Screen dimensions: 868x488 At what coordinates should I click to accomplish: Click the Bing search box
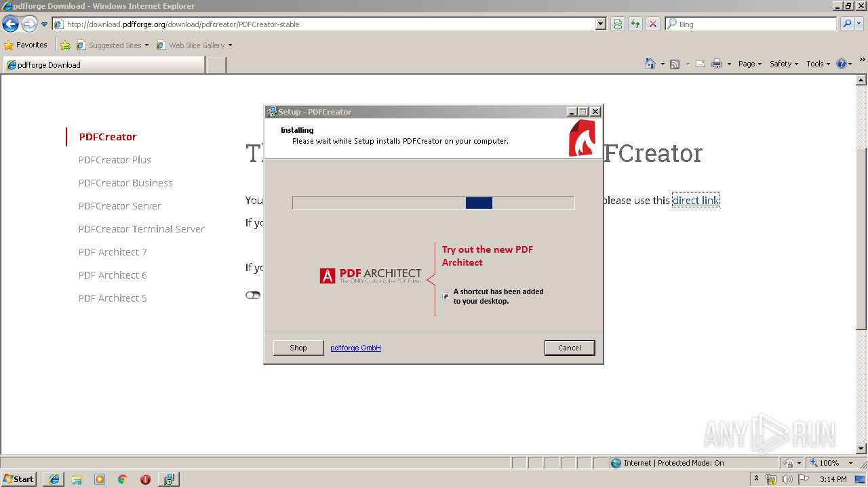(751, 24)
